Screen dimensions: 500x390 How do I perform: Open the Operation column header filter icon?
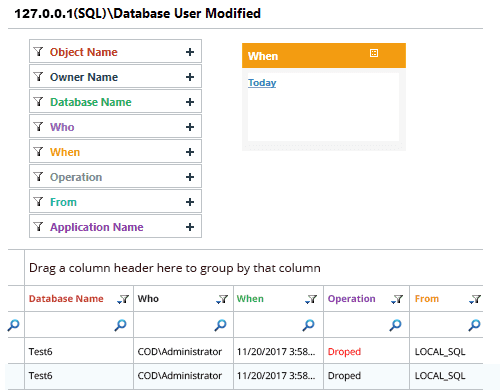coord(397,299)
